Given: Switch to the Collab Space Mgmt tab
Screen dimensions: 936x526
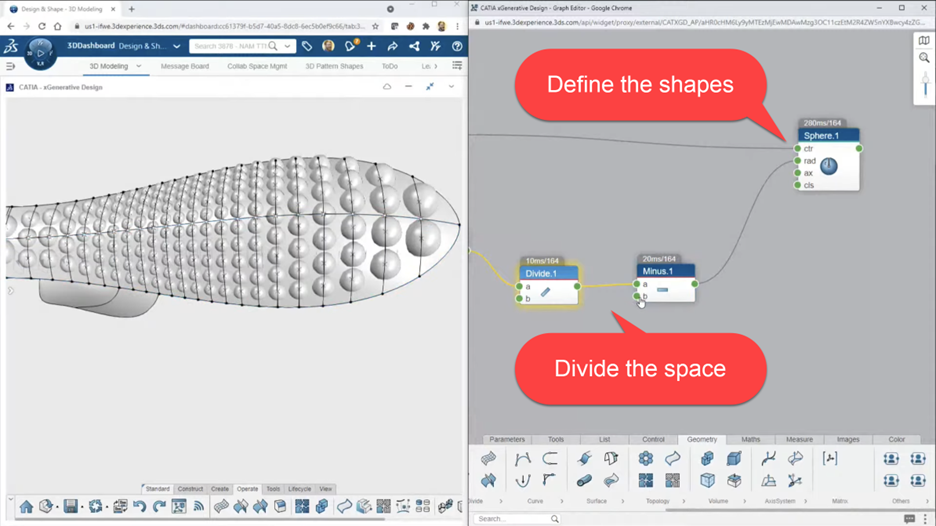Looking at the screenshot, I should coord(257,66).
